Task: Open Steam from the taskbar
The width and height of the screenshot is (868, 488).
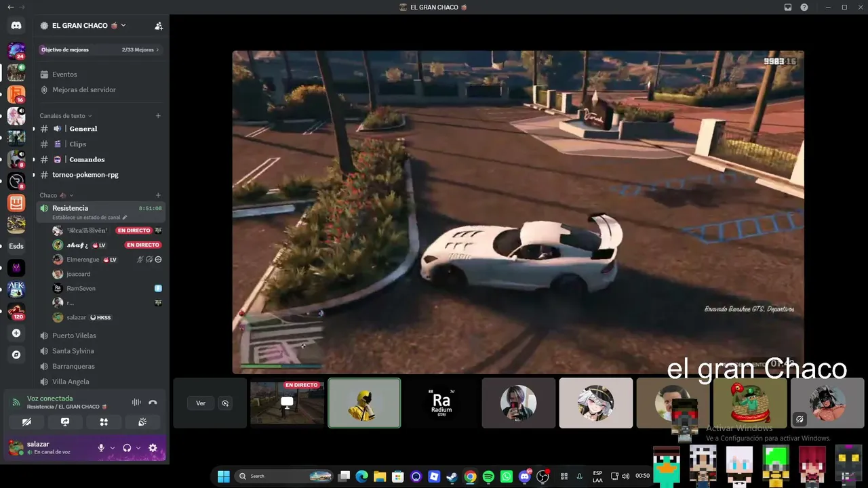Action: click(x=452, y=476)
